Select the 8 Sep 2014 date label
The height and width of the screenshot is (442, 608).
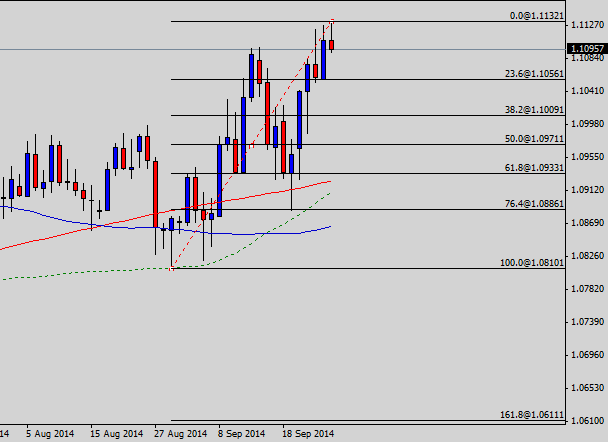click(241, 434)
